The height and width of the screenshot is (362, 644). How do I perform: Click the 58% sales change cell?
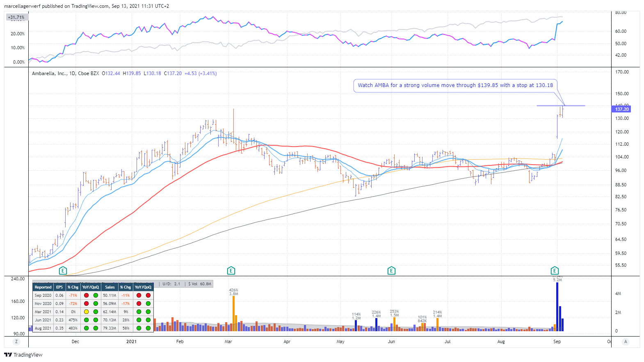[x=126, y=328]
